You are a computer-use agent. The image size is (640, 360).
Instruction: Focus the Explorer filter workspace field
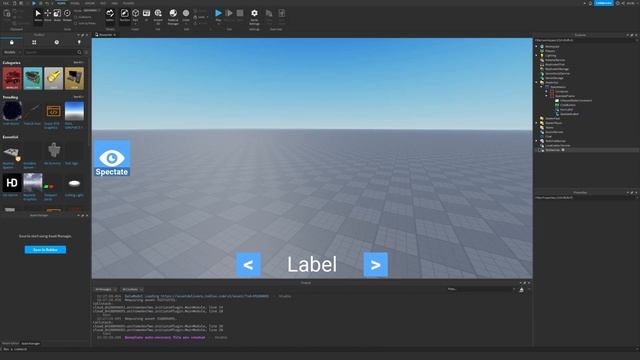tap(586, 40)
